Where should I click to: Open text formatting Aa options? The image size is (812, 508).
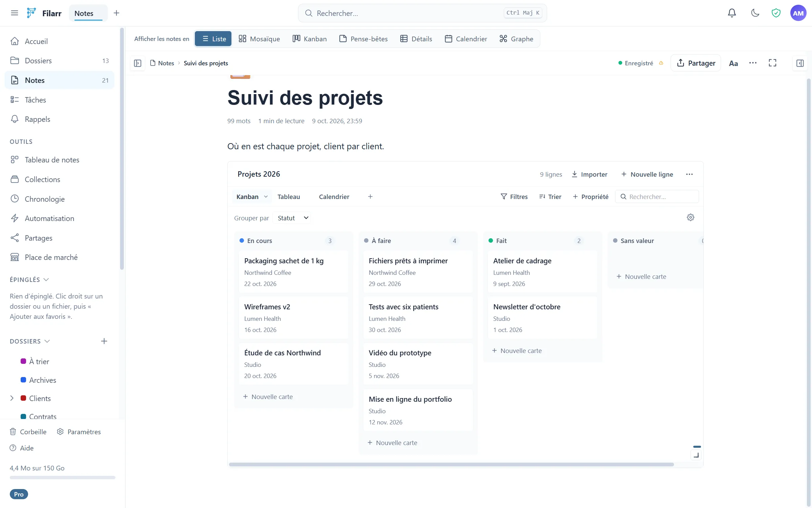click(x=733, y=63)
